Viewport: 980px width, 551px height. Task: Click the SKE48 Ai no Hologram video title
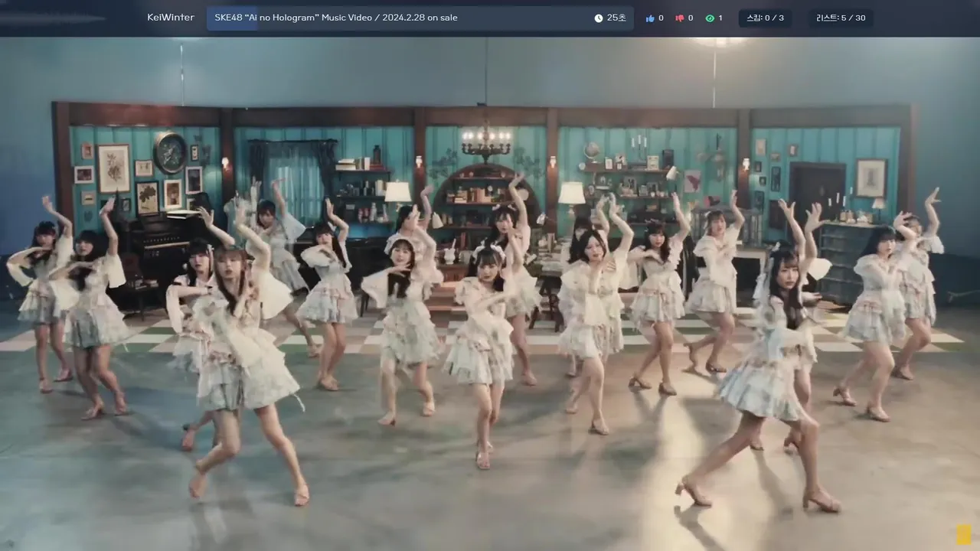point(336,18)
